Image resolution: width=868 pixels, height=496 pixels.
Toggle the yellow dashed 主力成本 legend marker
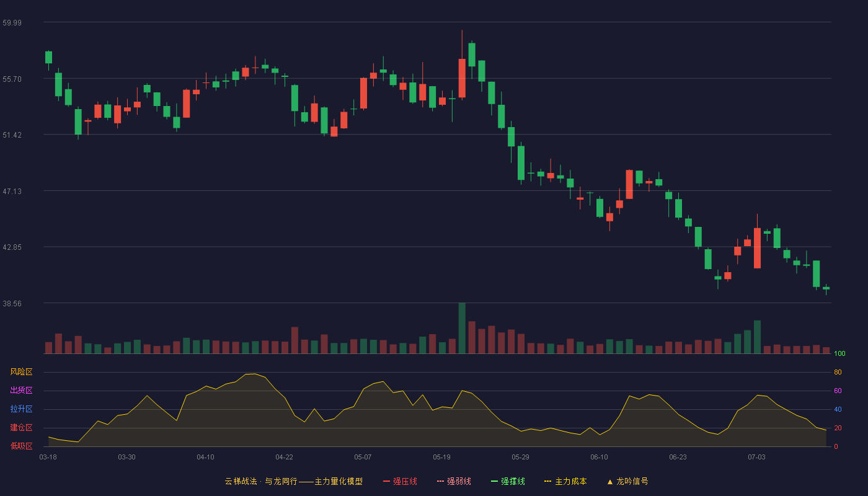coord(548,481)
